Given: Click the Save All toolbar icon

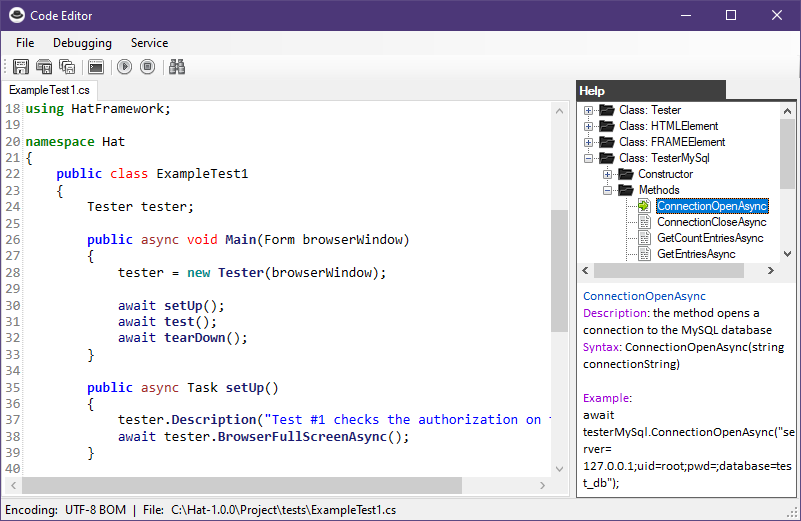Looking at the screenshot, I should tap(67, 67).
